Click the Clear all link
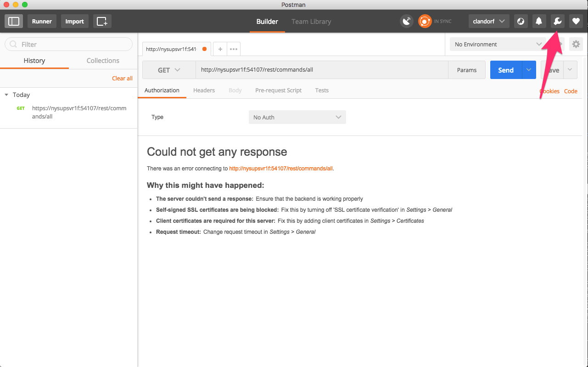Image resolution: width=588 pixels, height=367 pixels. tap(122, 79)
